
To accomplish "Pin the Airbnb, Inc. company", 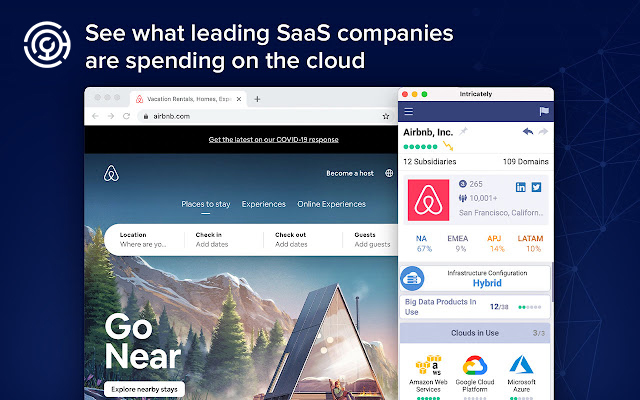I will click(464, 131).
